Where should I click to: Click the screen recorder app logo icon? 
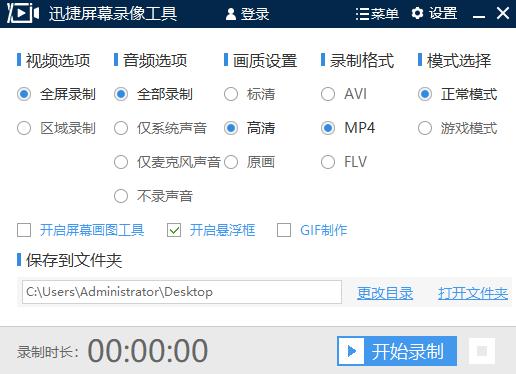(23, 13)
